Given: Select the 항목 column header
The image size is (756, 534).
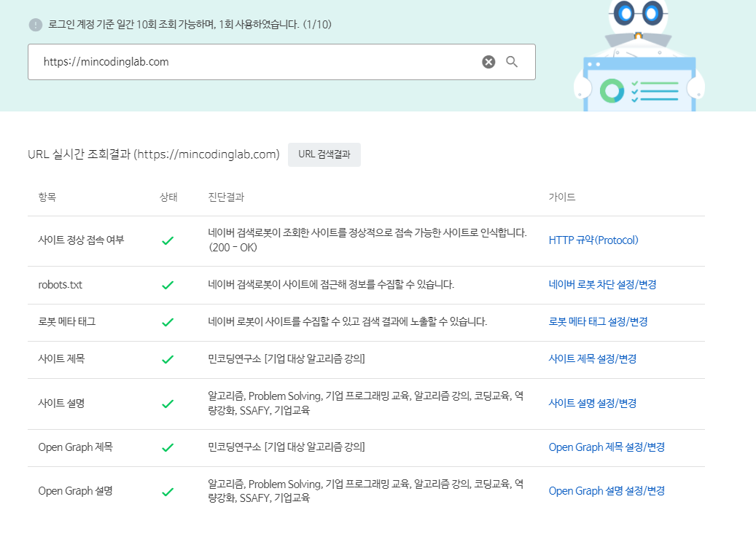Looking at the screenshot, I should click(x=47, y=197).
